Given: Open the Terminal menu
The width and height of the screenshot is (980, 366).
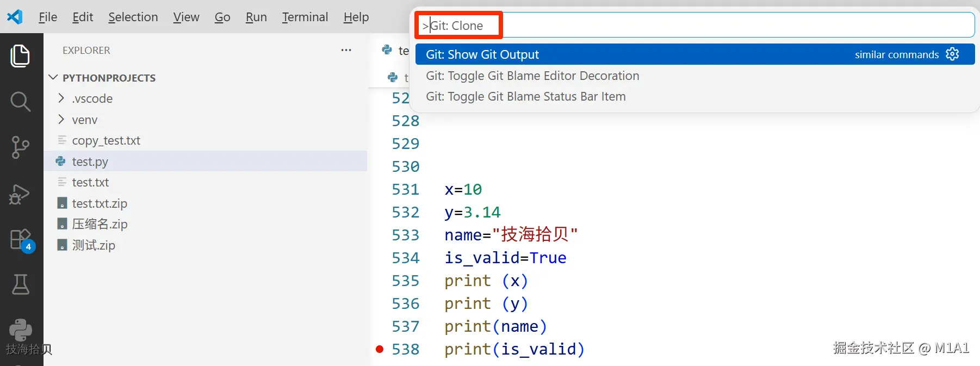Looking at the screenshot, I should [305, 17].
